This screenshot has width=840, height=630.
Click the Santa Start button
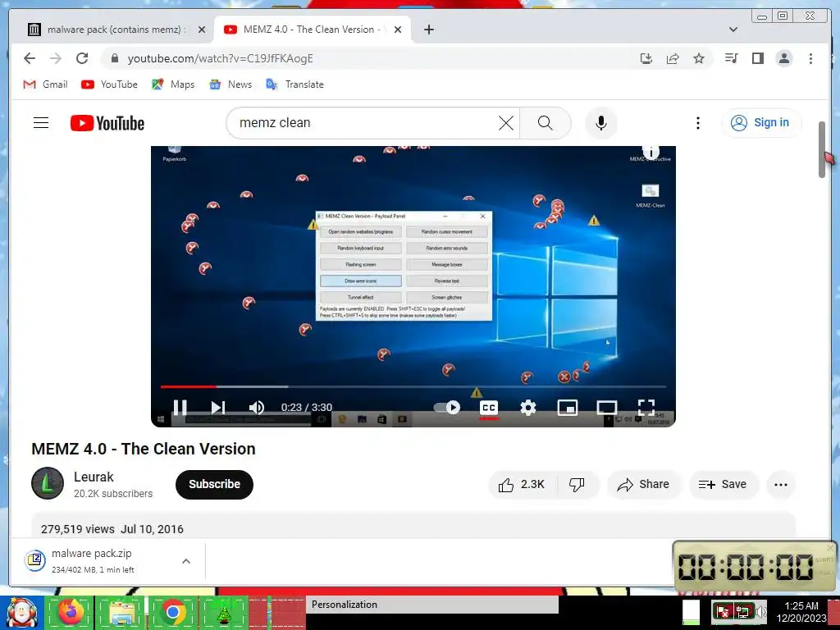(21, 612)
